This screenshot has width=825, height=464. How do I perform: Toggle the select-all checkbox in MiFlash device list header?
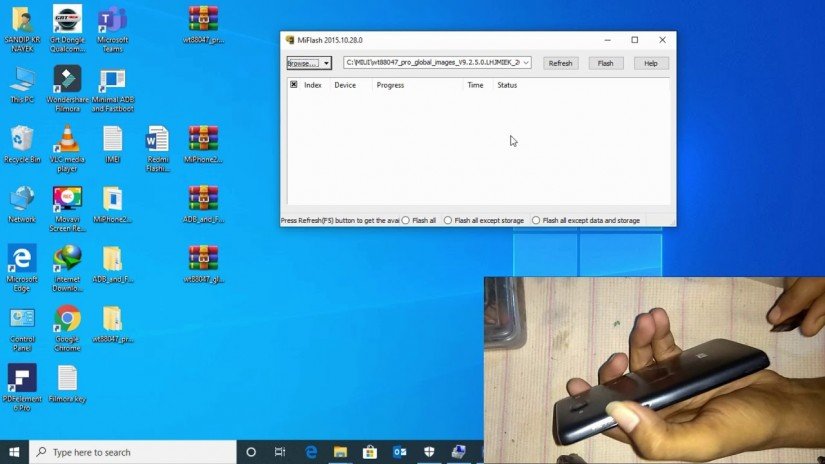pyautogui.click(x=294, y=84)
